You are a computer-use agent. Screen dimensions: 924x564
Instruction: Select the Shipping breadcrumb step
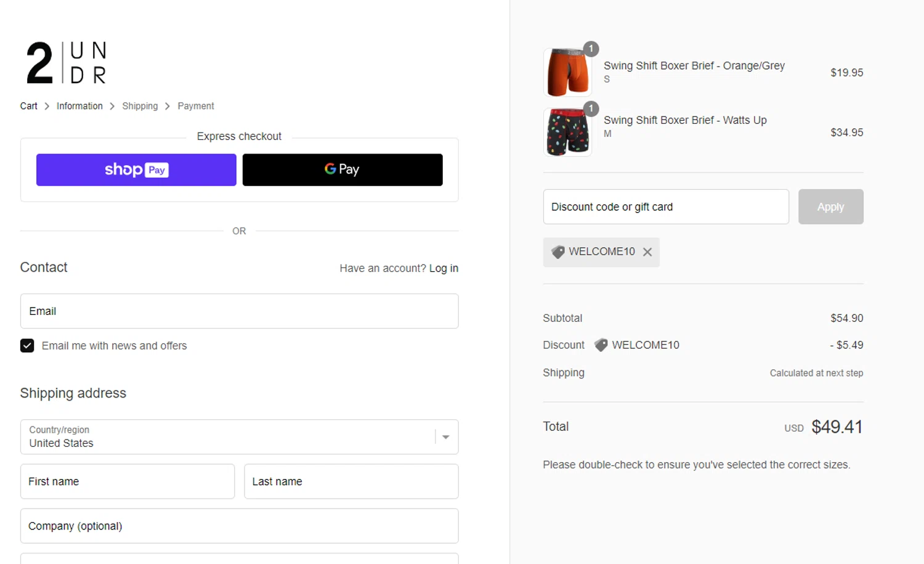click(140, 106)
